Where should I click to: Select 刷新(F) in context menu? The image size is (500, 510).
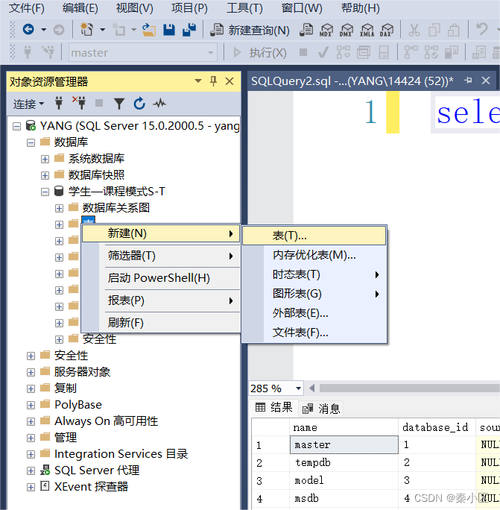coord(161,323)
